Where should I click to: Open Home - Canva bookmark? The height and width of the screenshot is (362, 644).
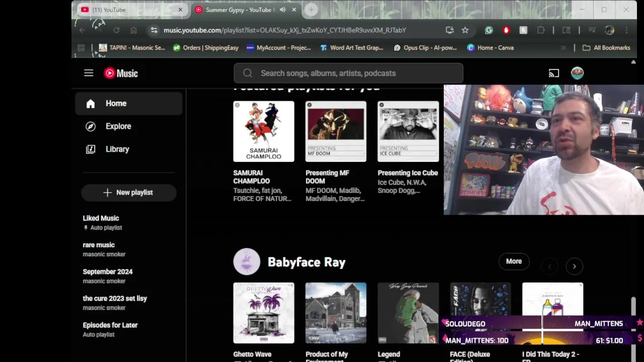pos(491,48)
